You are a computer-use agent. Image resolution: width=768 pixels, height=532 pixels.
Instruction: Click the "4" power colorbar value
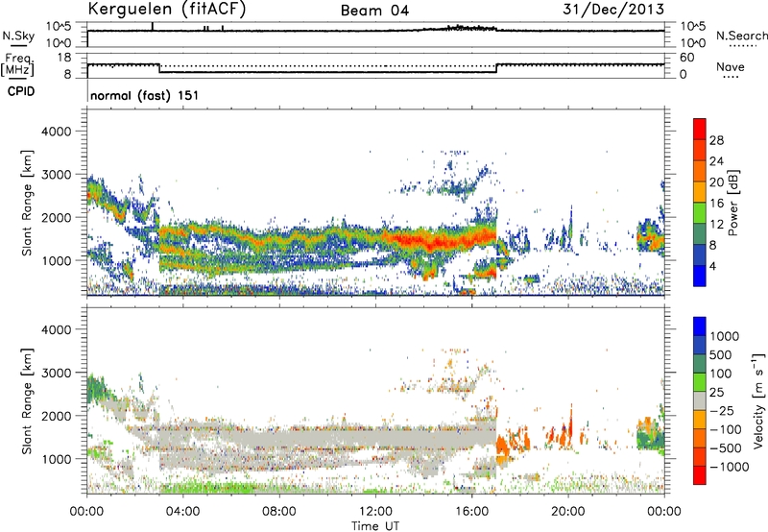(713, 266)
